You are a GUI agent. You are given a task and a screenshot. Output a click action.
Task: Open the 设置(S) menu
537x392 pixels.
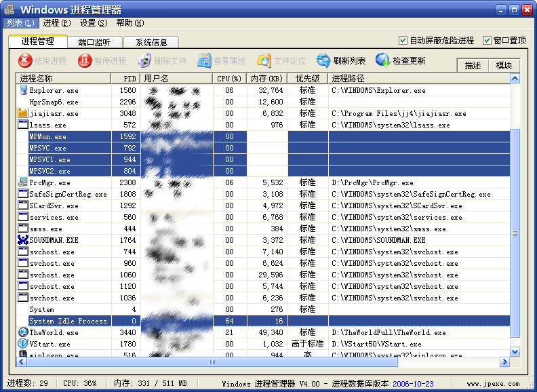coord(94,23)
